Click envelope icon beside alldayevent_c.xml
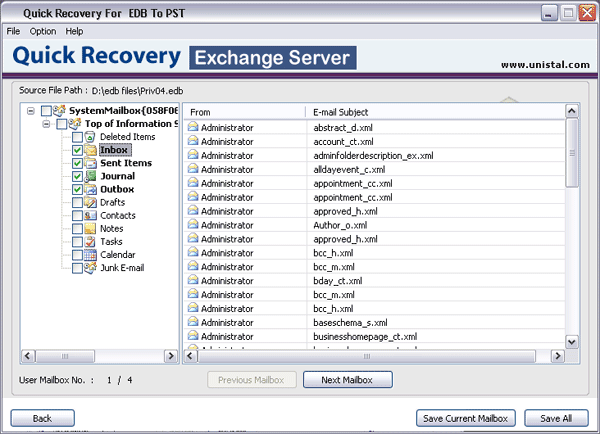Viewport: 600px width, 434px height. [x=193, y=168]
